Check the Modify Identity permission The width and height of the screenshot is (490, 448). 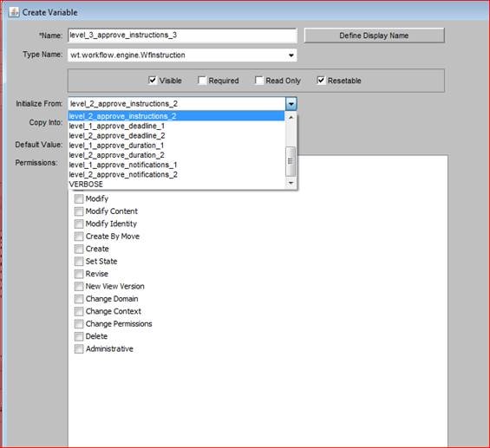click(x=79, y=224)
